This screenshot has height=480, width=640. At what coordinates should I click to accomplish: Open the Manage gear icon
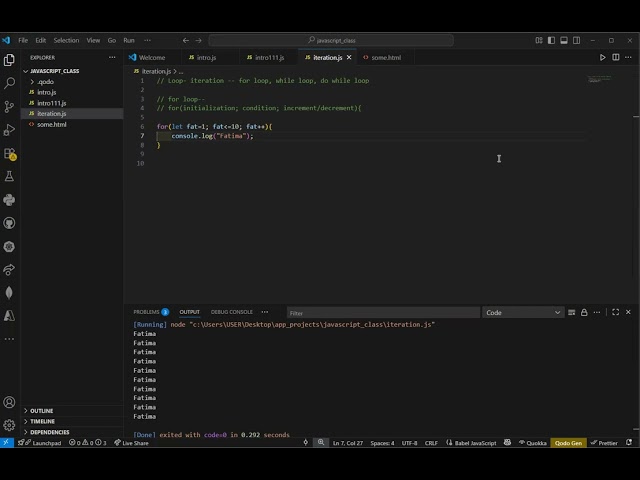pos(9,425)
